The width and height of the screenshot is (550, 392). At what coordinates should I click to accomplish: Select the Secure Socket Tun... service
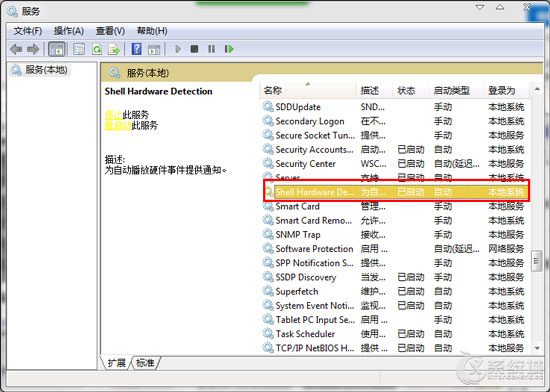pos(315,135)
